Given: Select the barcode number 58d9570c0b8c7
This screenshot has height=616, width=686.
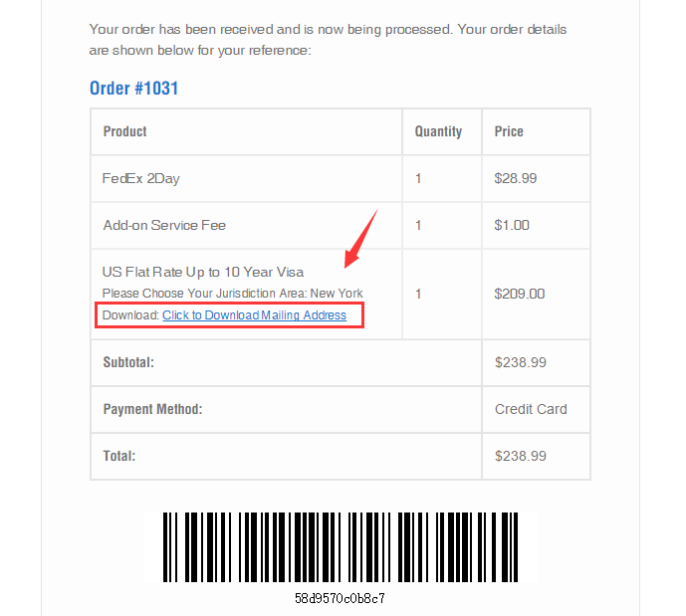Looking at the screenshot, I should [340, 599].
